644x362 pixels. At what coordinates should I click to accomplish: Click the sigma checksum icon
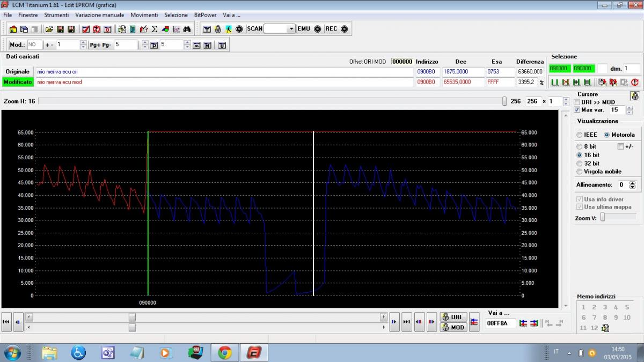(x=154, y=29)
